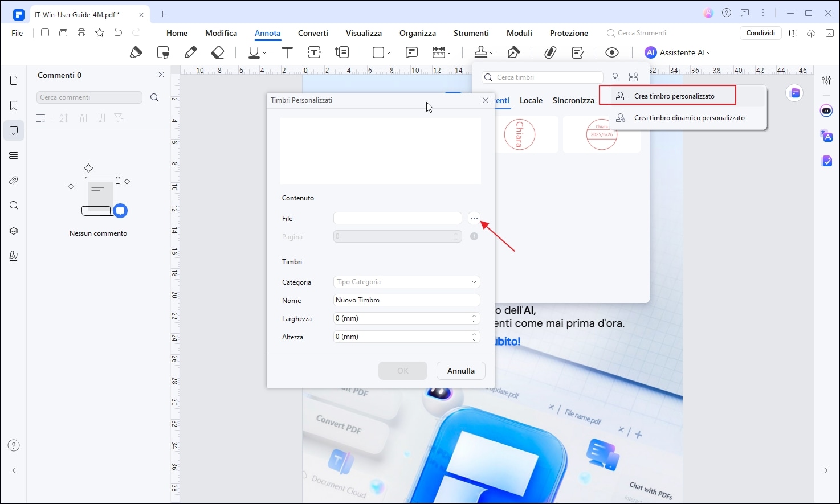Select the Text comment (T) tool
This screenshot has width=840, height=504.
287,52
